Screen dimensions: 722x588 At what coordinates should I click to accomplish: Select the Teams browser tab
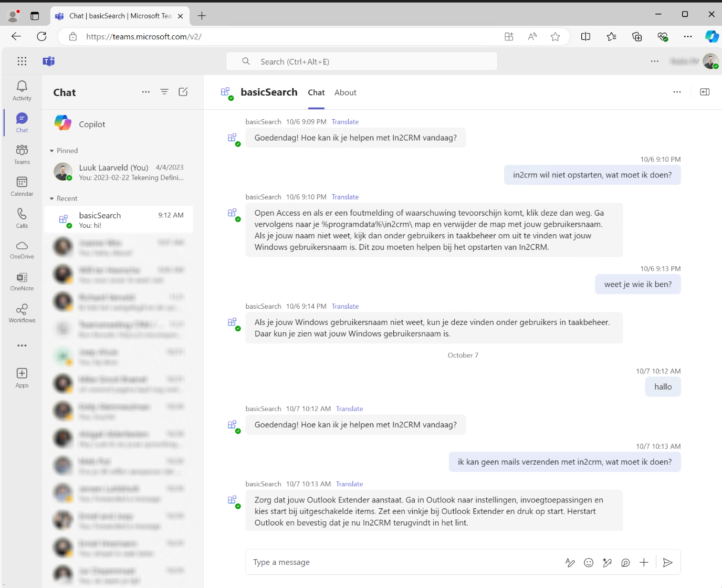120,16
